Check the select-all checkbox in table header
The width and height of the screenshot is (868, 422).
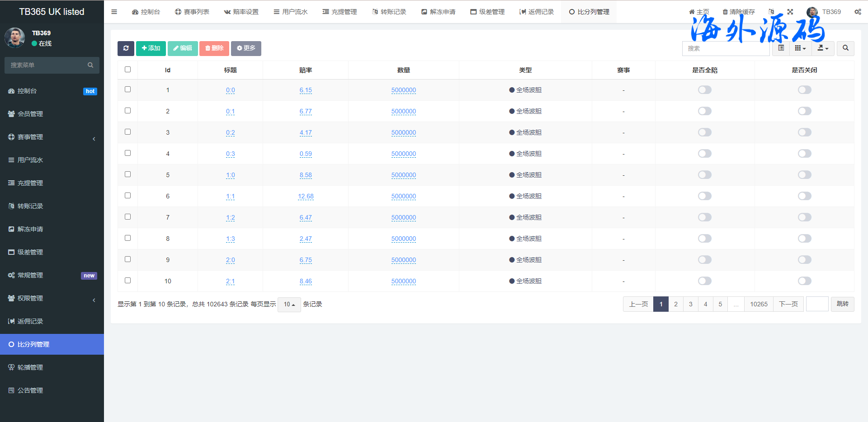(127, 70)
